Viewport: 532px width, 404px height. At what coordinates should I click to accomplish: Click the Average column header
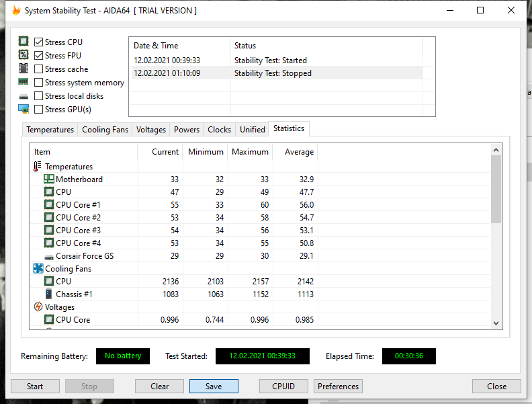click(x=295, y=152)
